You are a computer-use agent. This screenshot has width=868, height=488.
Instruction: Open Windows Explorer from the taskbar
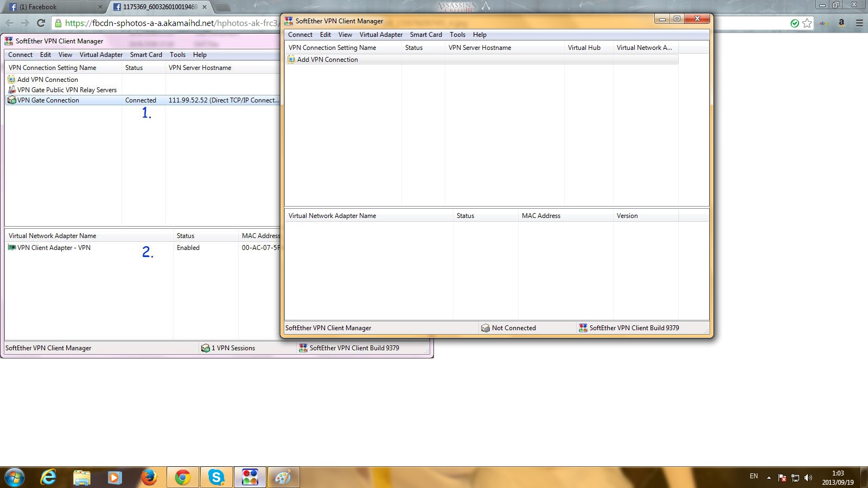point(81,477)
